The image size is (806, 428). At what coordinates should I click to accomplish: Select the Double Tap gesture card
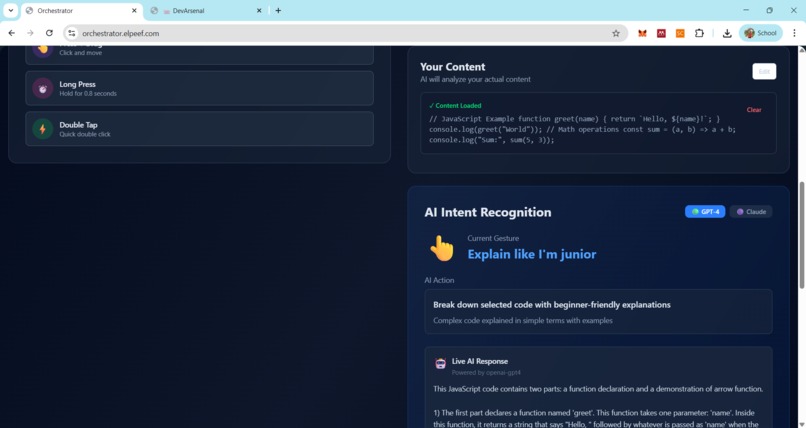tap(199, 128)
